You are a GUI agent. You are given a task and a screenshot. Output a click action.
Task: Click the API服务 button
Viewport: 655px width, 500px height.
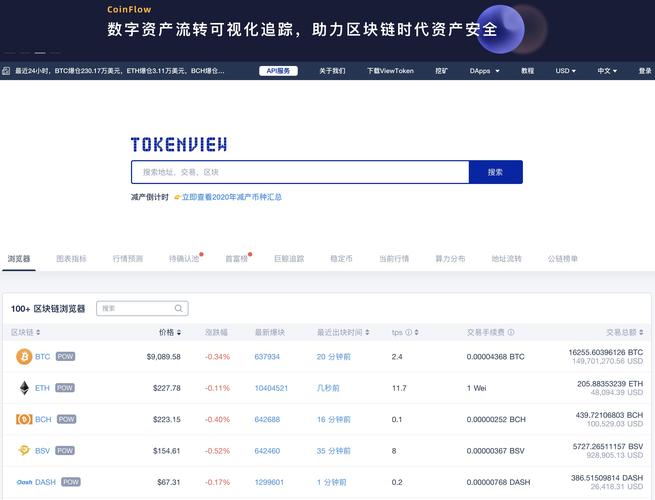click(x=278, y=71)
